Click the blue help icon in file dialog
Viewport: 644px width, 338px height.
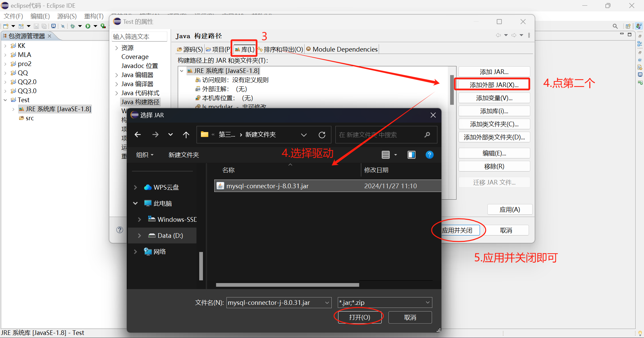click(429, 155)
